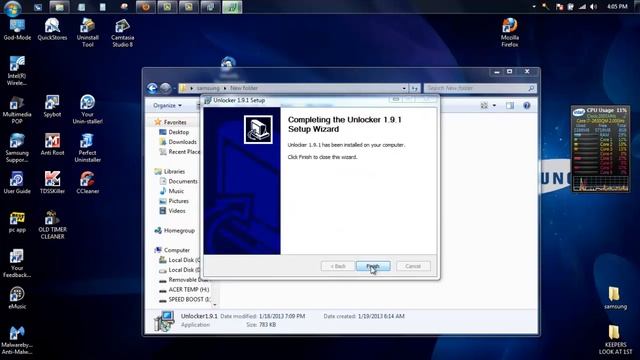Open Multimedia POP desktop icon
The image size is (640, 360).
(17, 109)
